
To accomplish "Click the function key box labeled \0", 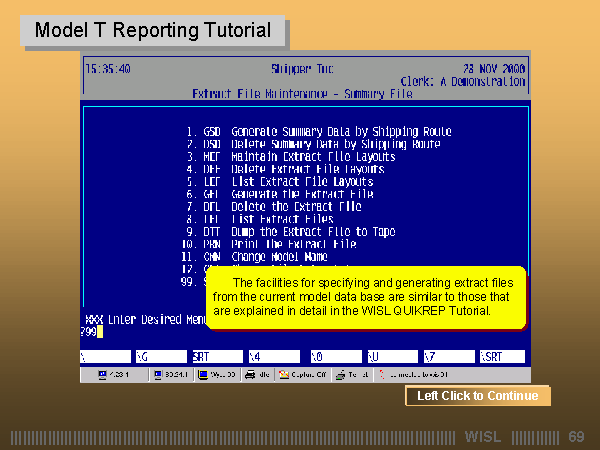I will (x=336, y=357).
